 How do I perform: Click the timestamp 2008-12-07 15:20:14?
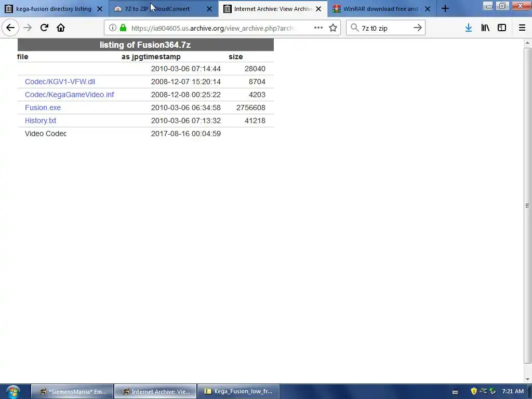(x=186, y=82)
